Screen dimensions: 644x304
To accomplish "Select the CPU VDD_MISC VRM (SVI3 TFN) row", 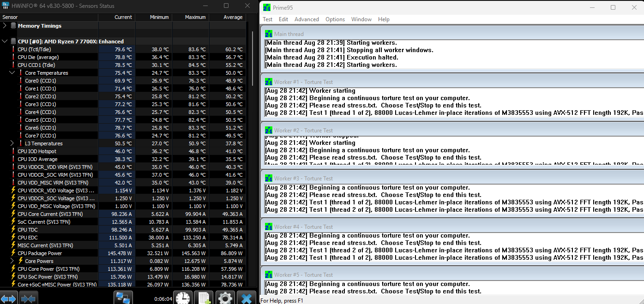I will [123, 182].
